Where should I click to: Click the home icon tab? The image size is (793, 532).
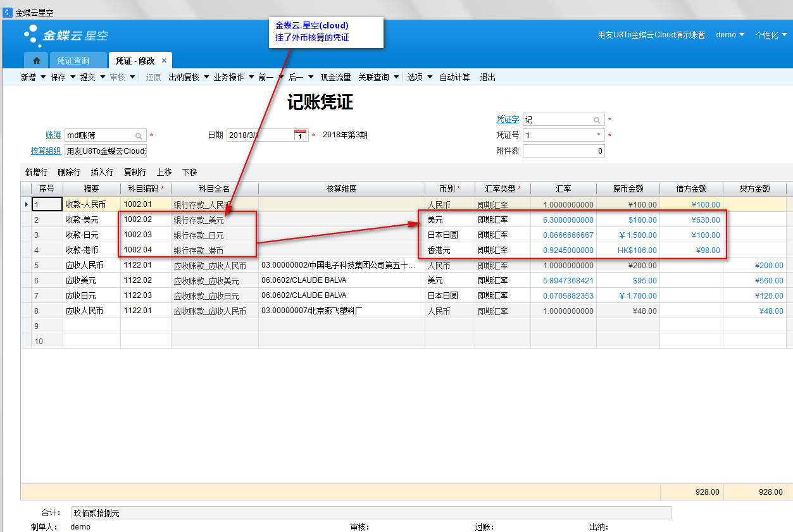pos(37,61)
